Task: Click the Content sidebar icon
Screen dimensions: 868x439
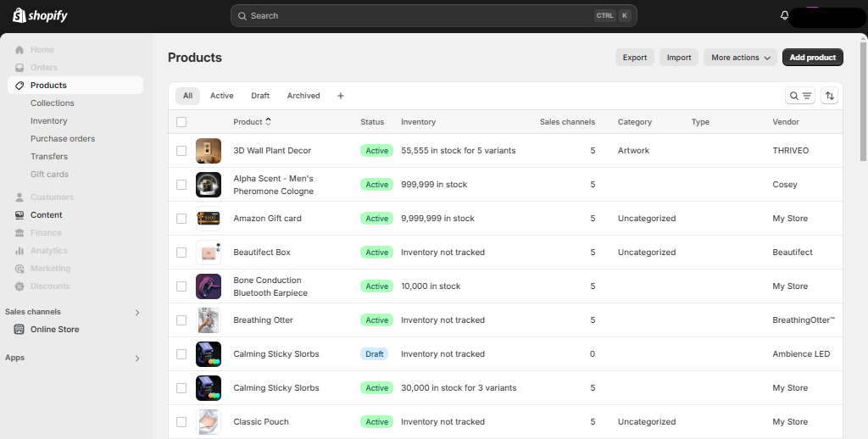Action: tap(19, 214)
